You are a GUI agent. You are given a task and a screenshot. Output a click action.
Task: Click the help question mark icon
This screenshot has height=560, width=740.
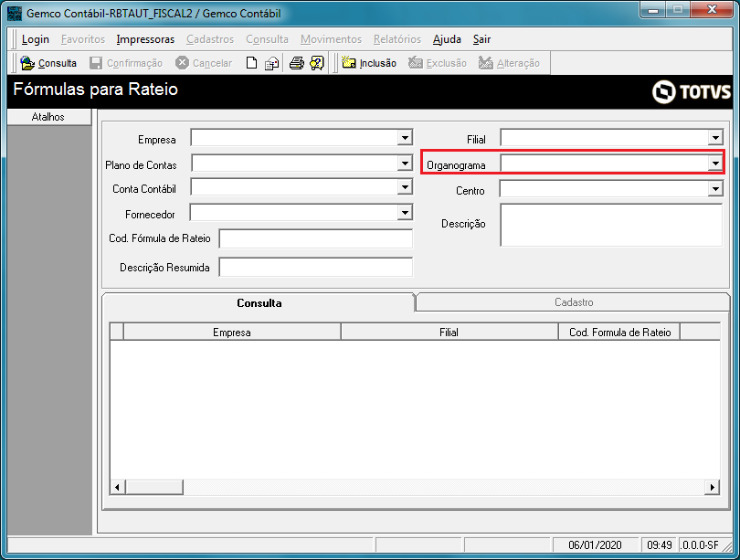317,63
